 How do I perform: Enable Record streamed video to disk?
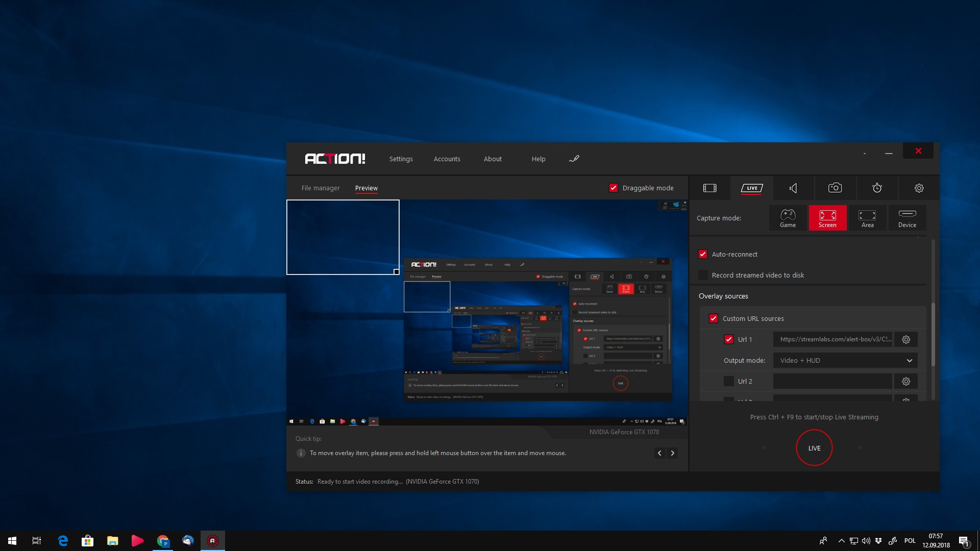703,275
